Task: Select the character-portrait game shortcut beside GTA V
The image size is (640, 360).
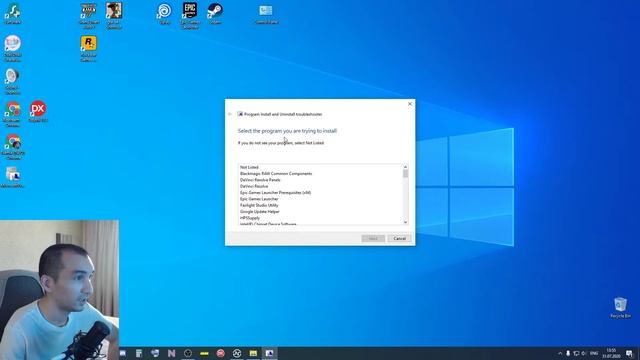Action: tap(114, 15)
